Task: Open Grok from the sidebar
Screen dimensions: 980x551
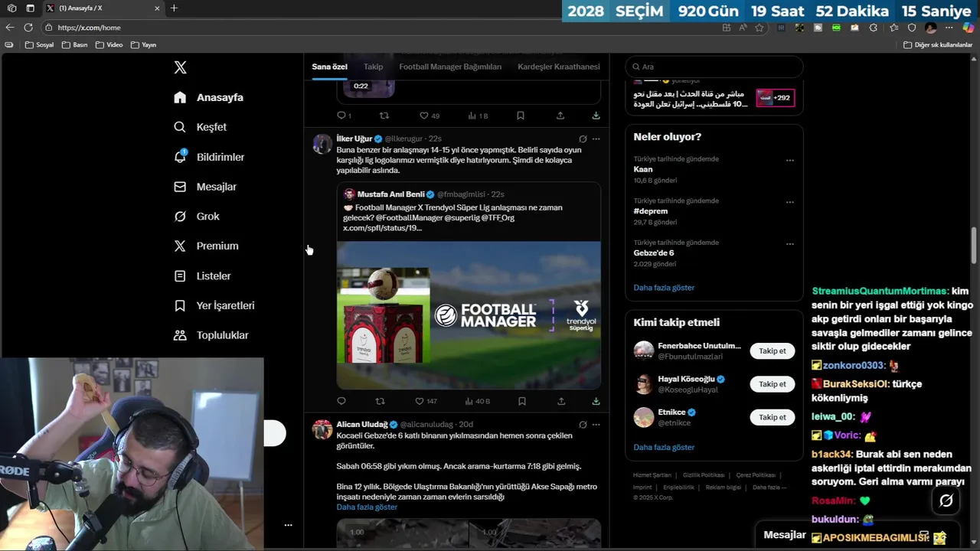Action: click(196, 217)
